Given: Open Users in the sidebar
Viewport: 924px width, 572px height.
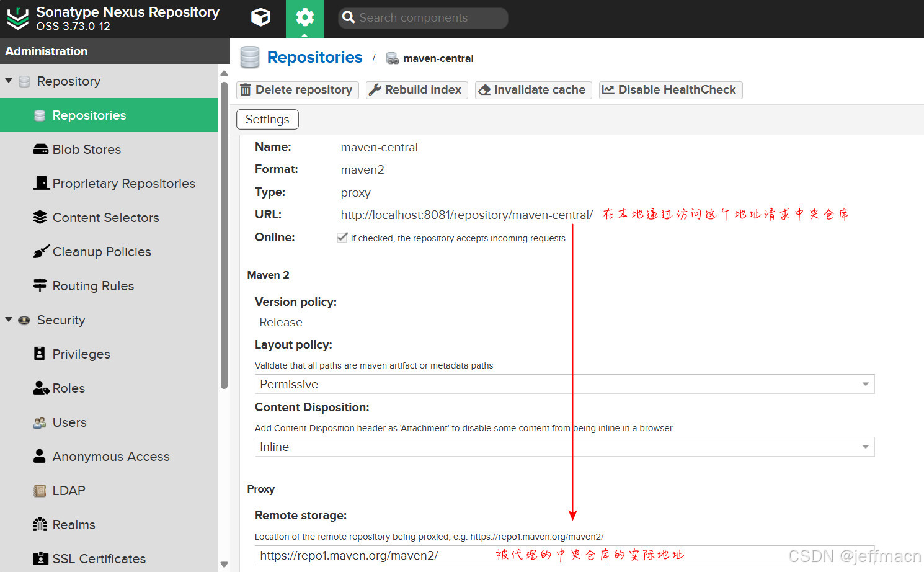Looking at the screenshot, I should pyautogui.click(x=109, y=422).
